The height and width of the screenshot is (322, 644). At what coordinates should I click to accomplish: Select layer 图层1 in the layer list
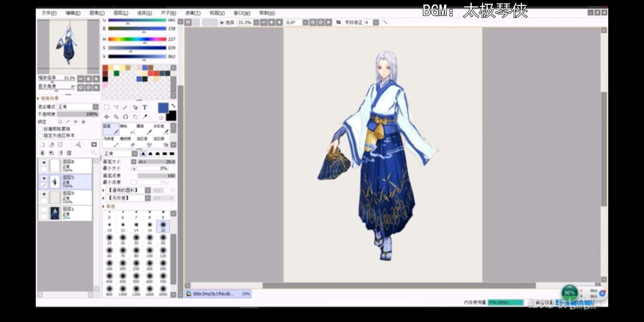tap(65, 213)
